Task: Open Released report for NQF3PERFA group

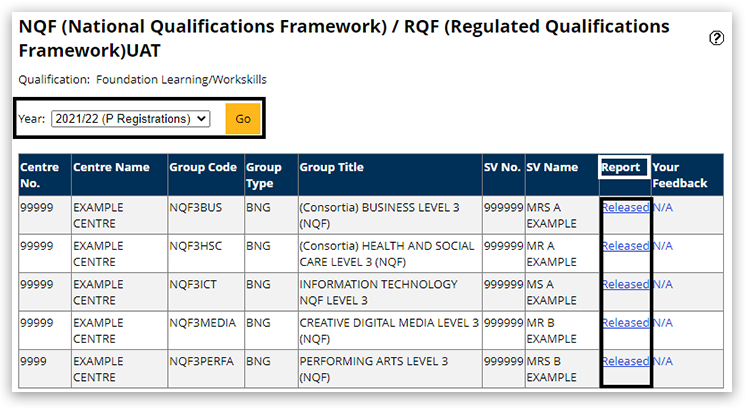Action: tap(625, 362)
